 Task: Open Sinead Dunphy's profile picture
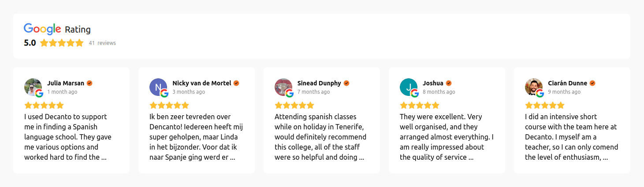[283, 87]
